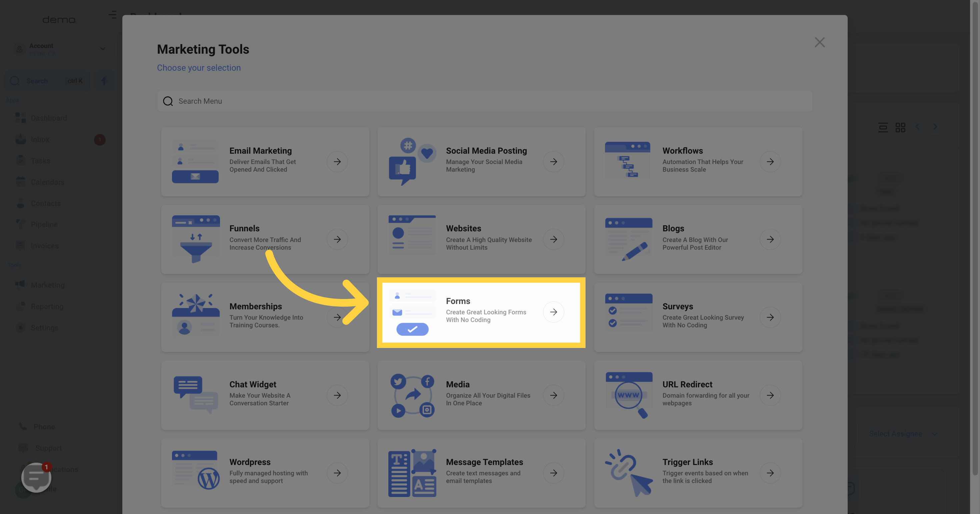Open Contacts in the sidebar

click(x=46, y=203)
